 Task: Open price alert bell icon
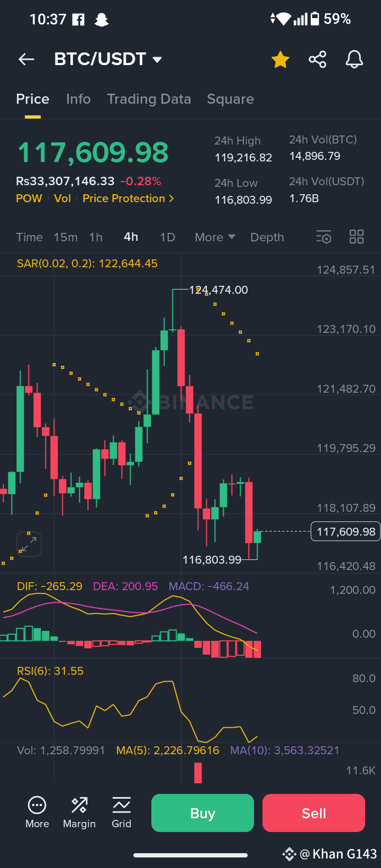coord(355,59)
